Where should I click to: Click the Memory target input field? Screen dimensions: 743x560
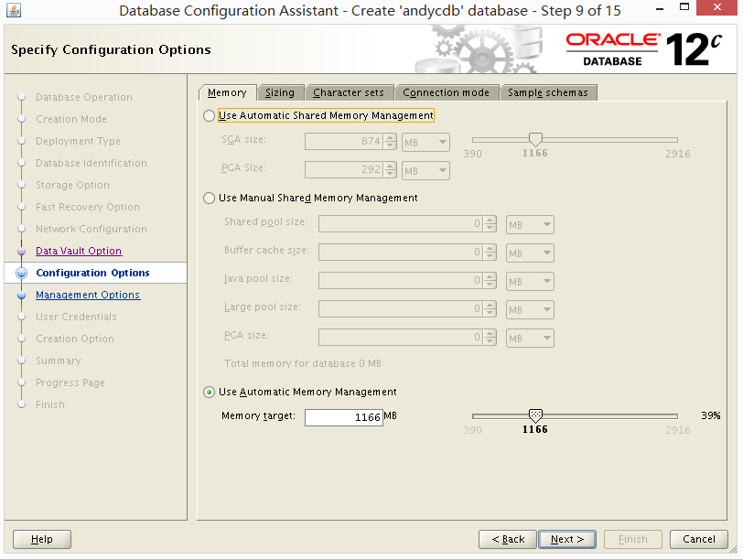(x=343, y=417)
